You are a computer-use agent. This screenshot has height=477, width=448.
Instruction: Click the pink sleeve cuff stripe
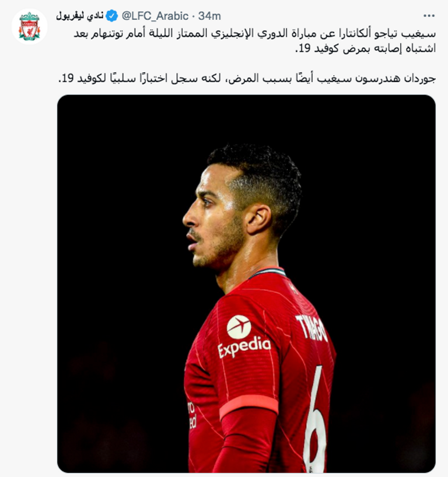point(249,406)
